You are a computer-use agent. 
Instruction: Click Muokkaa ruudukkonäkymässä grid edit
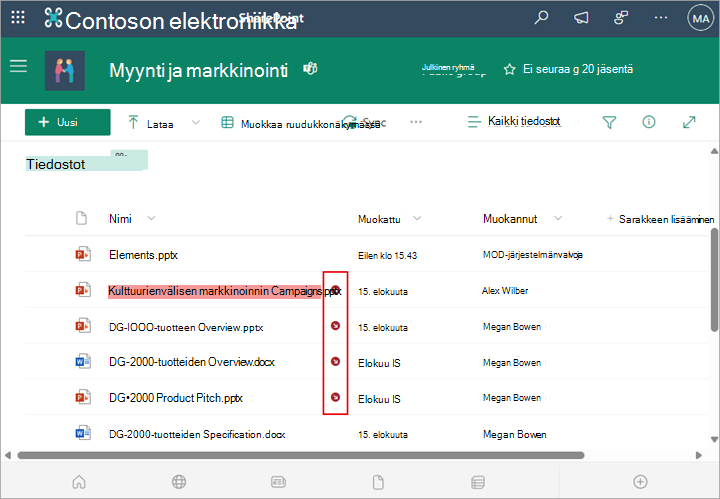pos(301,124)
